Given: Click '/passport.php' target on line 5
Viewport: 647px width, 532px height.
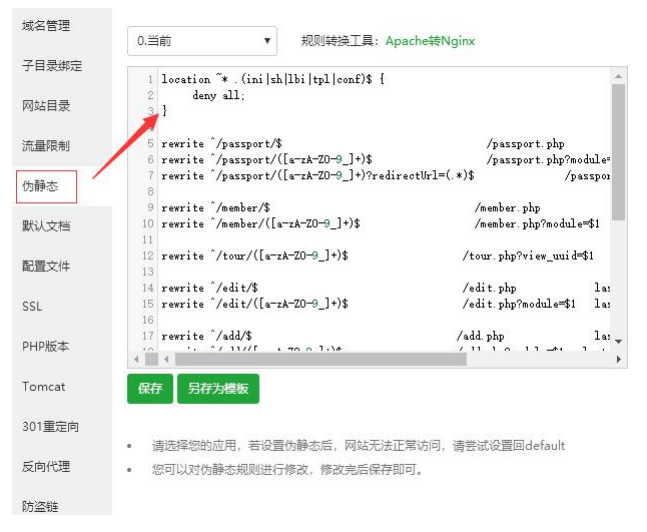Looking at the screenshot, I should click(x=525, y=144).
